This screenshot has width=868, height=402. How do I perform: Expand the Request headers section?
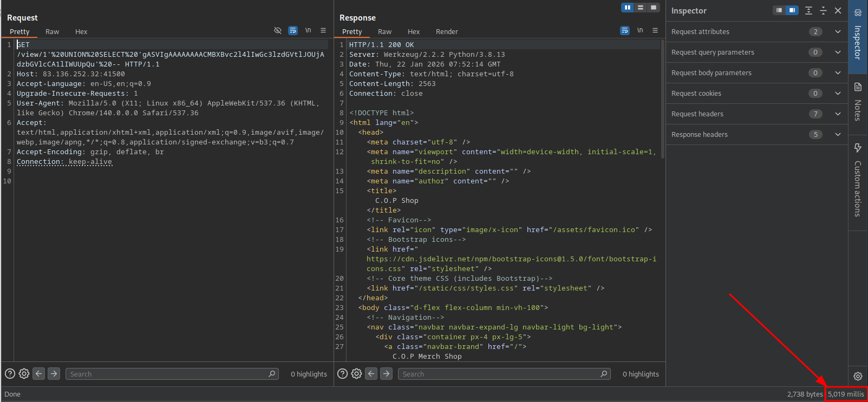point(838,114)
